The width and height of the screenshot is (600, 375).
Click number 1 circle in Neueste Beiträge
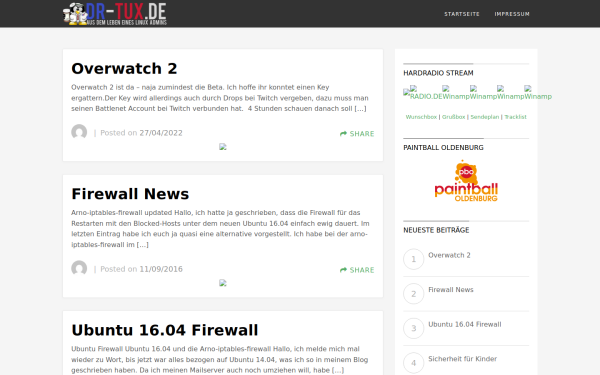tap(414, 259)
